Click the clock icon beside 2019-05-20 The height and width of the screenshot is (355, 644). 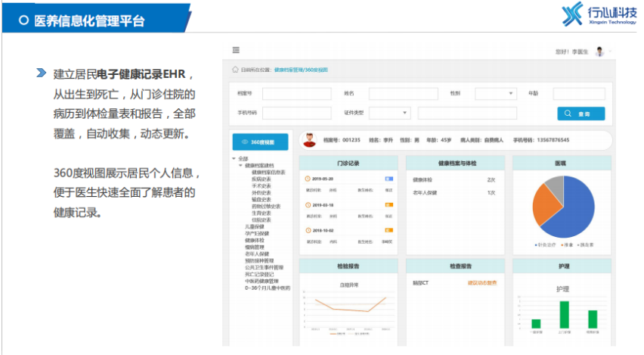pyautogui.click(x=308, y=179)
